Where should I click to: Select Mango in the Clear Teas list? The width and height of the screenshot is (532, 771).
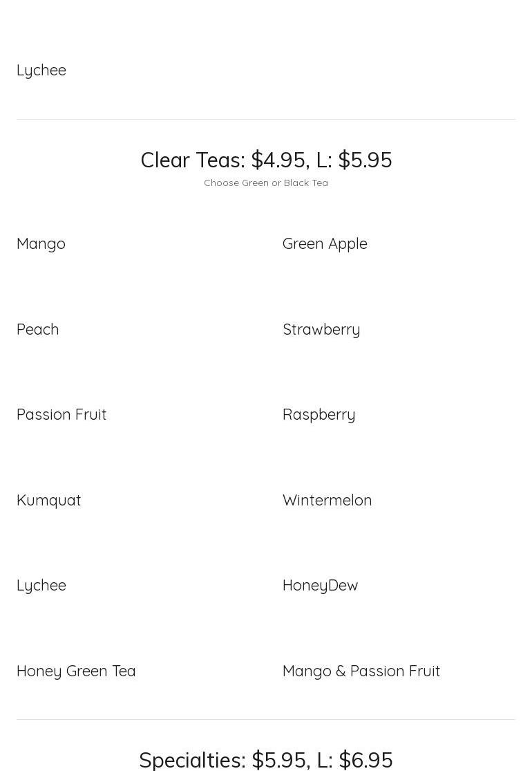41,243
